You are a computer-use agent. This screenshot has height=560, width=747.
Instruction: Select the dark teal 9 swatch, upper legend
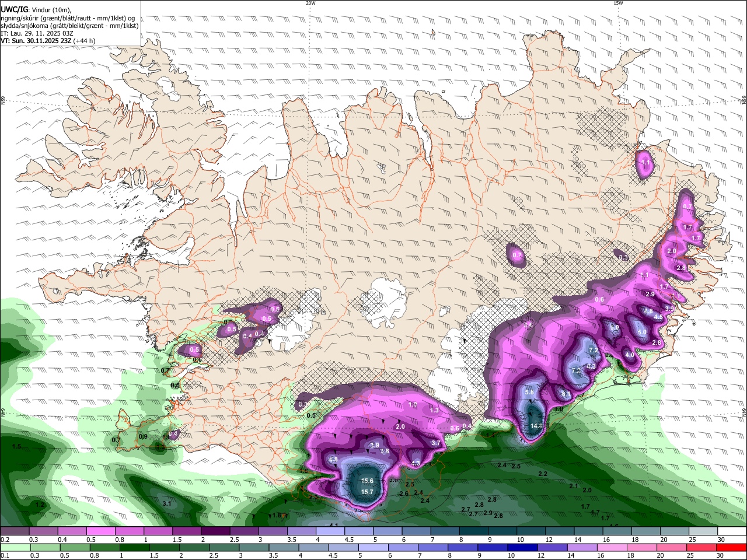point(502,531)
